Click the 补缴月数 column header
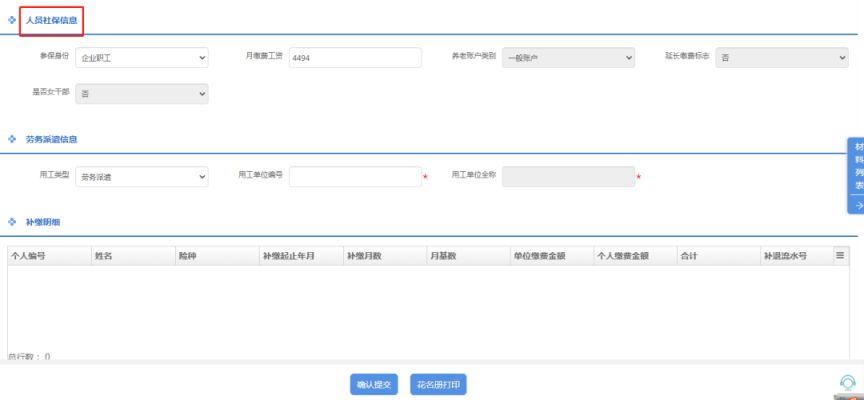864x400 pixels. point(384,256)
